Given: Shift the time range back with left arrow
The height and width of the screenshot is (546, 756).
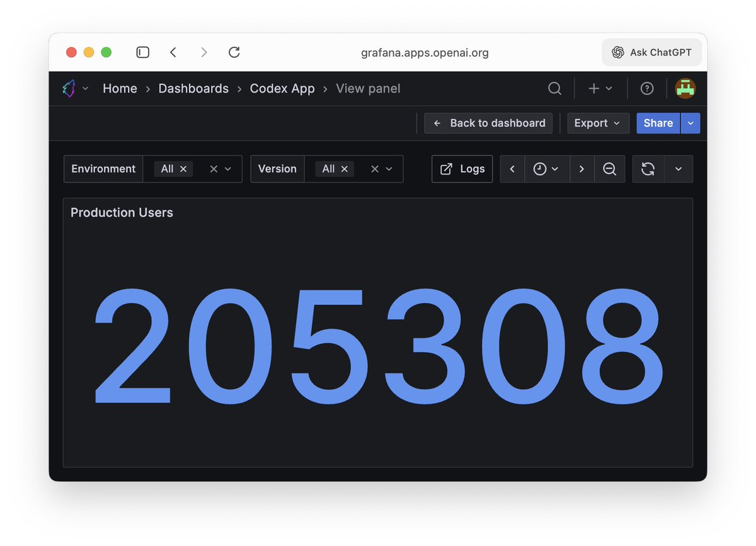Looking at the screenshot, I should pos(512,169).
